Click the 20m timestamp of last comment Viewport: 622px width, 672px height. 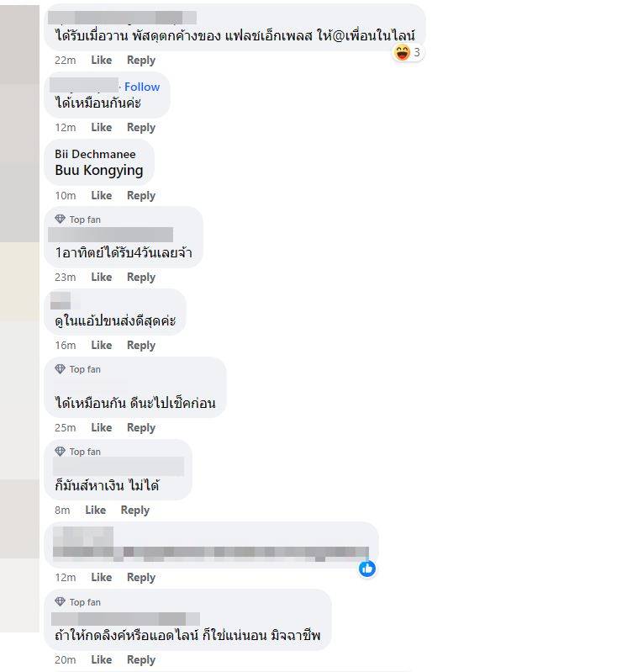coord(65,660)
